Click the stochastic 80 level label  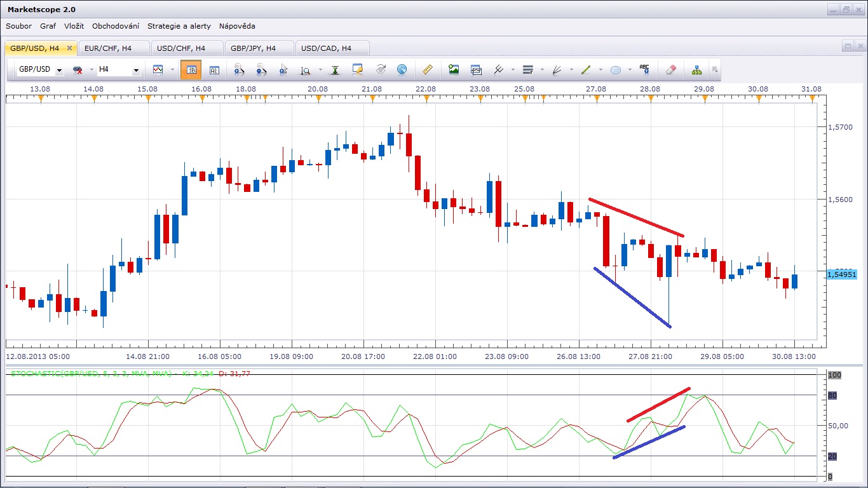pos(832,395)
